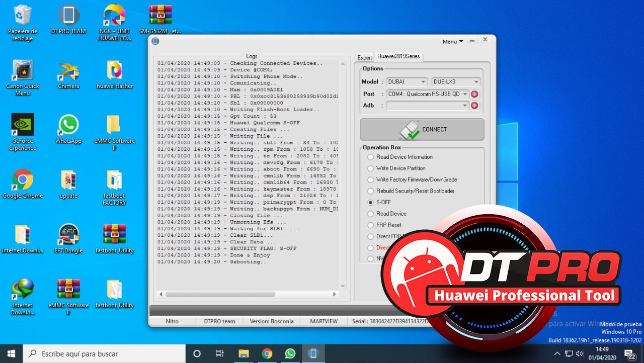
Task: Expand the Port dropdown showing COM4
Action: coord(428,94)
